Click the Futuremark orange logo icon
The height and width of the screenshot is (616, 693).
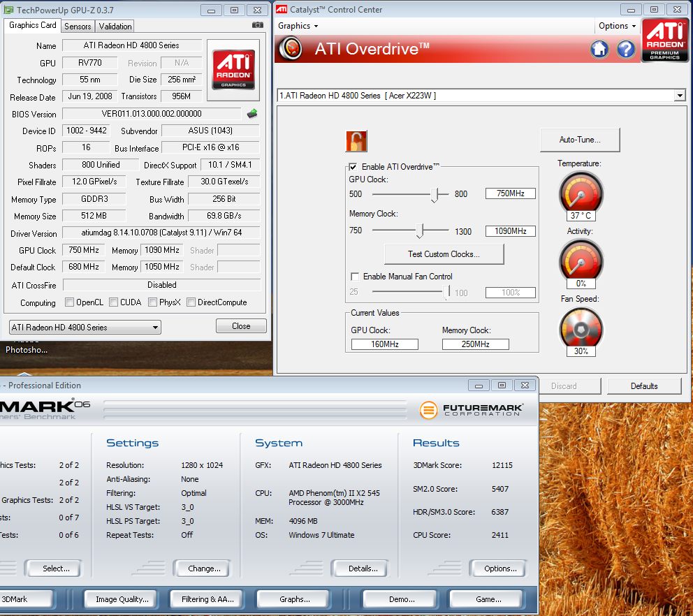coord(428,410)
